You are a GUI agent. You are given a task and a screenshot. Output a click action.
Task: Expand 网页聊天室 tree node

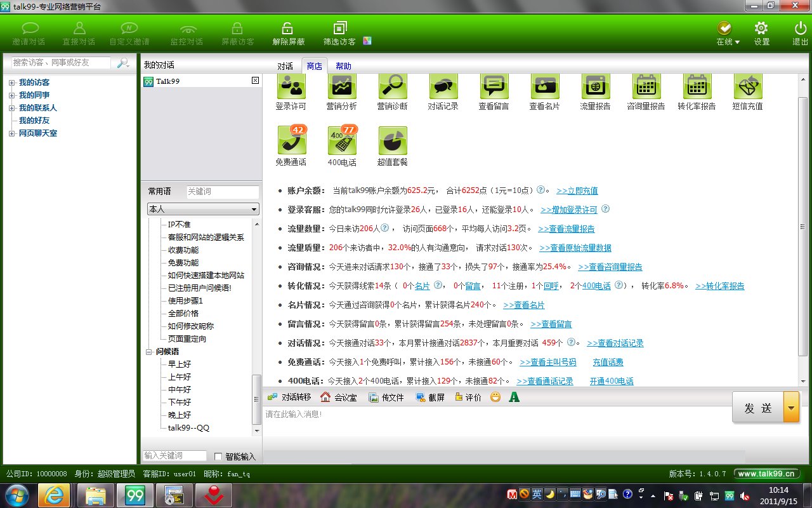[12, 133]
